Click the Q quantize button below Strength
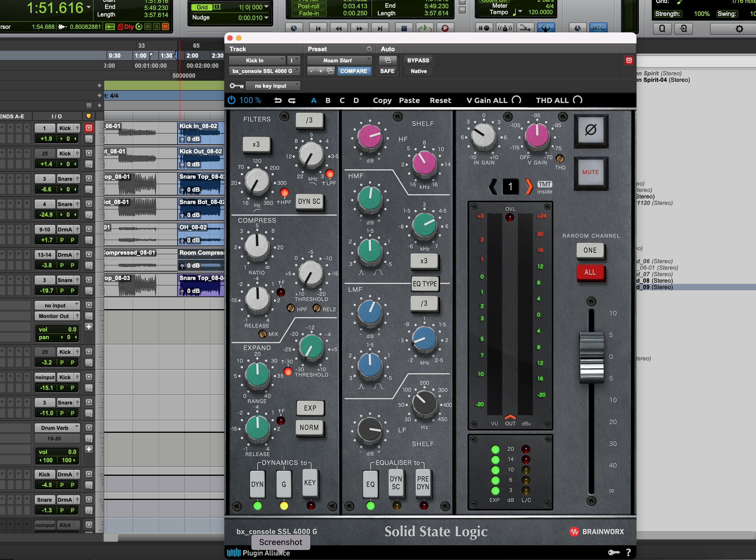This screenshot has width=756, height=560. pos(662,29)
